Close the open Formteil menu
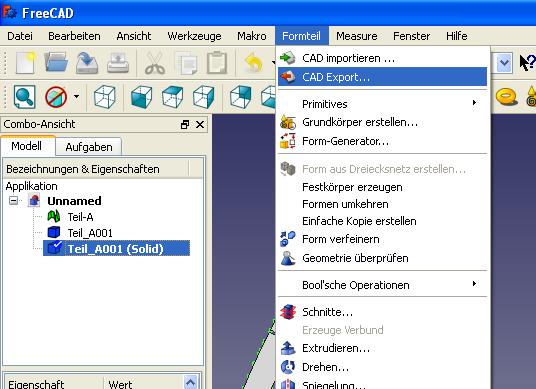This screenshot has height=389, width=536. 302,36
